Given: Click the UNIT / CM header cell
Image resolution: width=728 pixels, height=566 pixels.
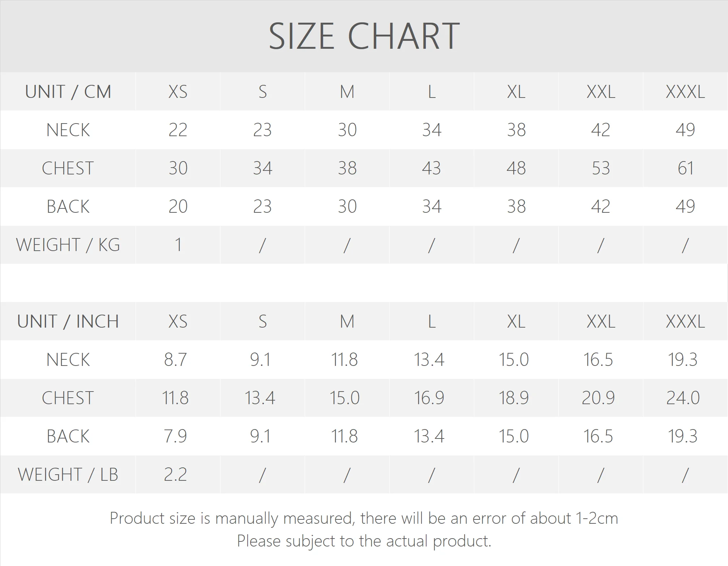Looking at the screenshot, I should tap(68, 92).
